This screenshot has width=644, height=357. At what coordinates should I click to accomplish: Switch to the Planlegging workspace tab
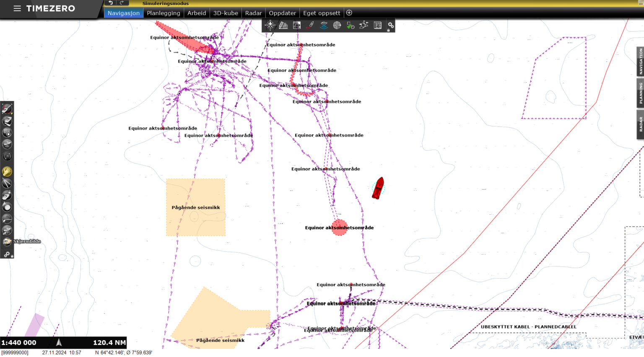tap(164, 13)
